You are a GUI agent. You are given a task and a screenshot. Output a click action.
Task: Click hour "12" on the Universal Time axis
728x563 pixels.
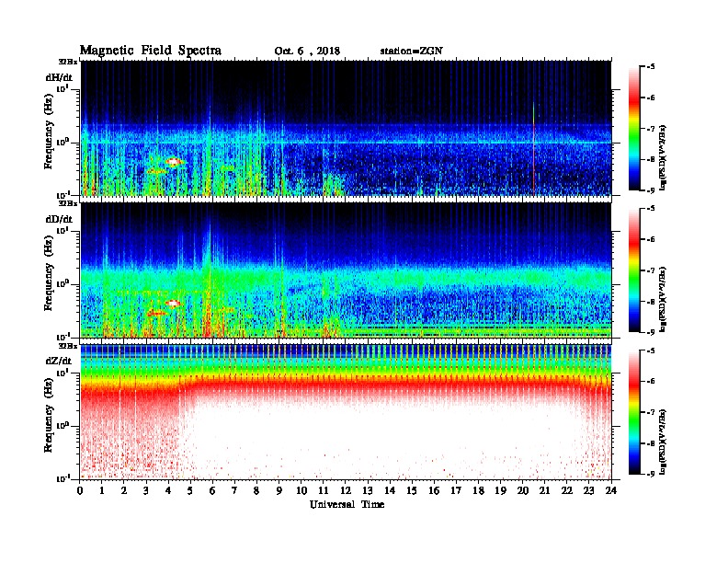tap(346, 490)
